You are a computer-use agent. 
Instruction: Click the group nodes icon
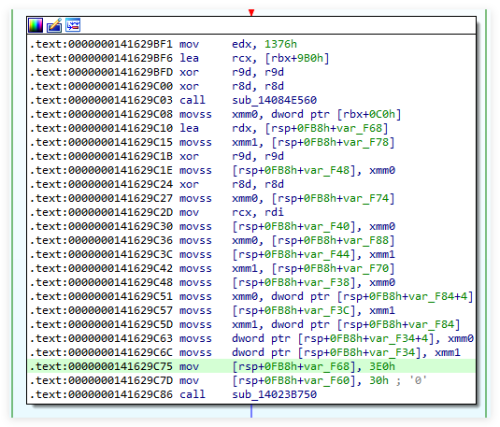(73, 25)
